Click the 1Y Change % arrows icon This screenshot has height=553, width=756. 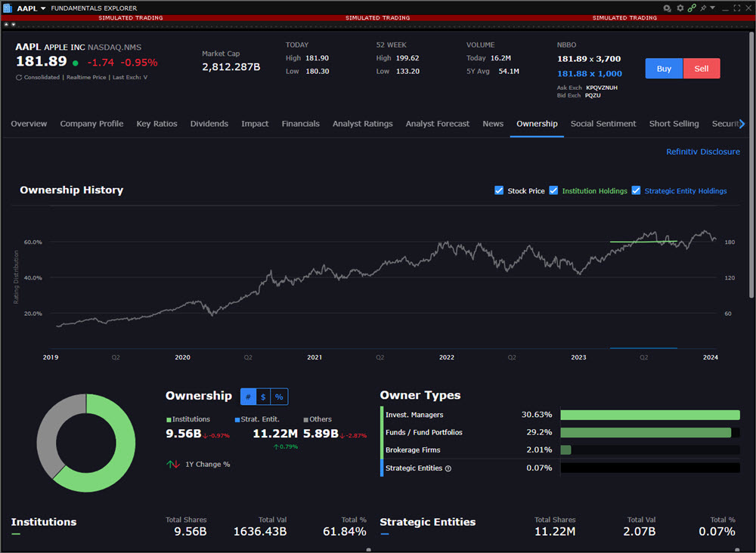click(173, 465)
